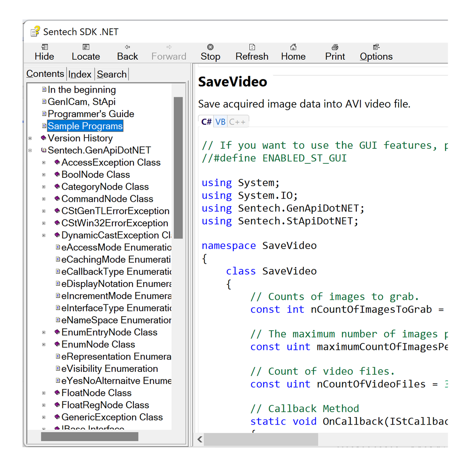Show the C++ code sample

coord(237,122)
